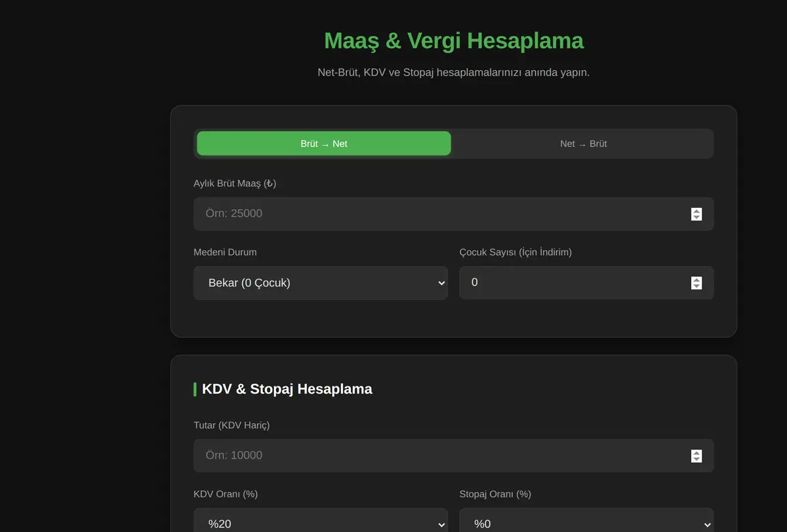This screenshot has width=787, height=532.
Task: Click the Çocuk Sayısı (İçin İndirim) label
Action: pyautogui.click(x=515, y=252)
